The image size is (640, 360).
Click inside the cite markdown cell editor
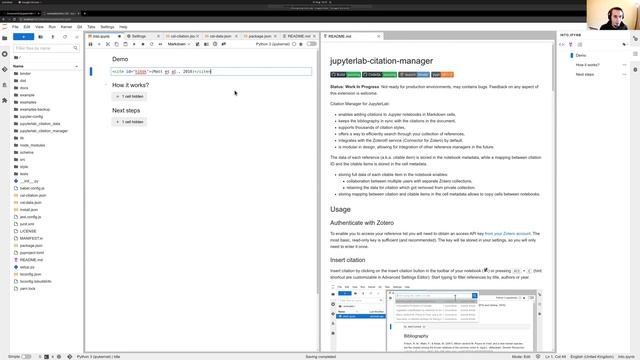point(211,71)
